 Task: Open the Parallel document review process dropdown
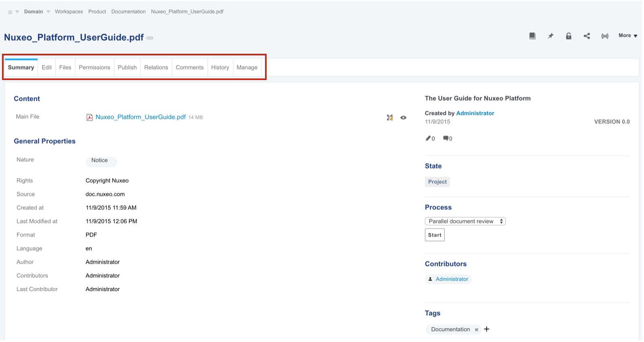pyautogui.click(x=465, y=221)
